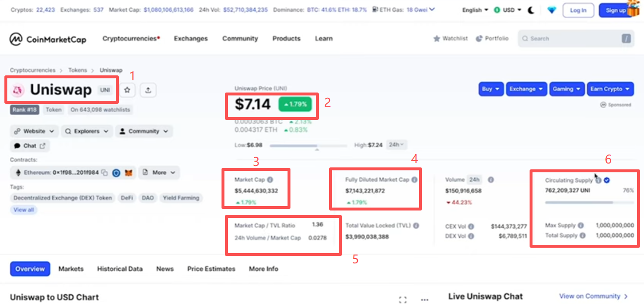Select the Overview tab
This screenshot has width=644, height=304.
[x=30, y=269]
